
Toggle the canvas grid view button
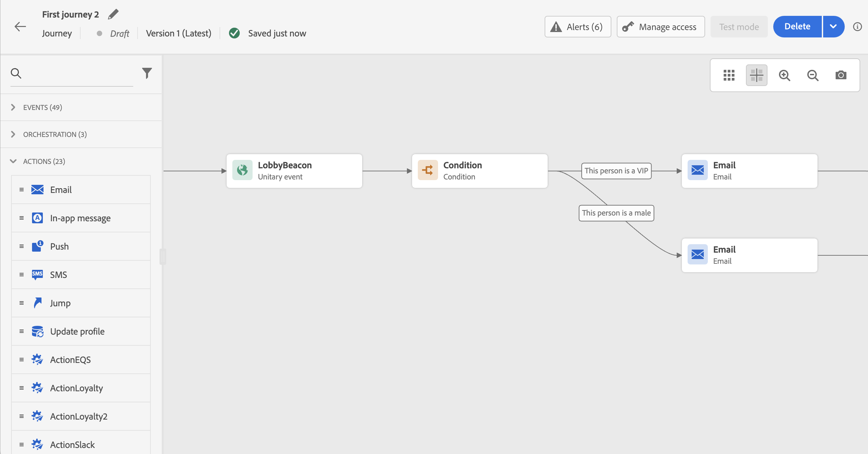[x=729, y=75]
